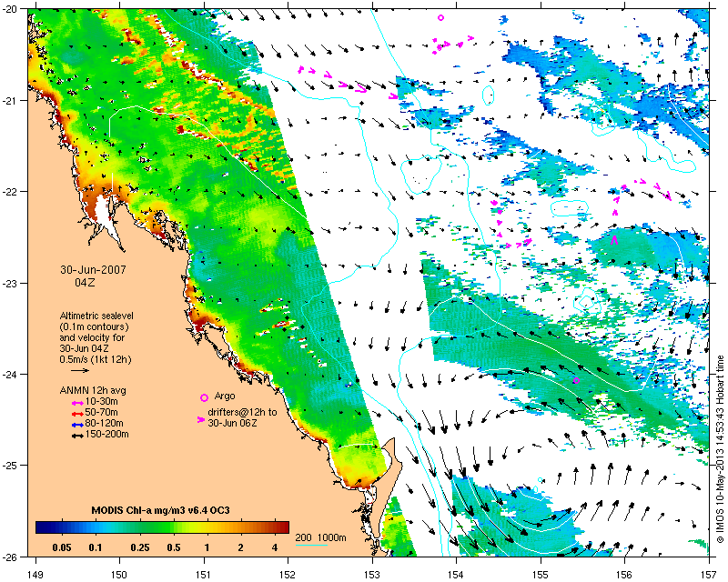Click the magenta Argo circle legend symbol
Viewport: 728px width, 582px height.
tap(204, 397)
